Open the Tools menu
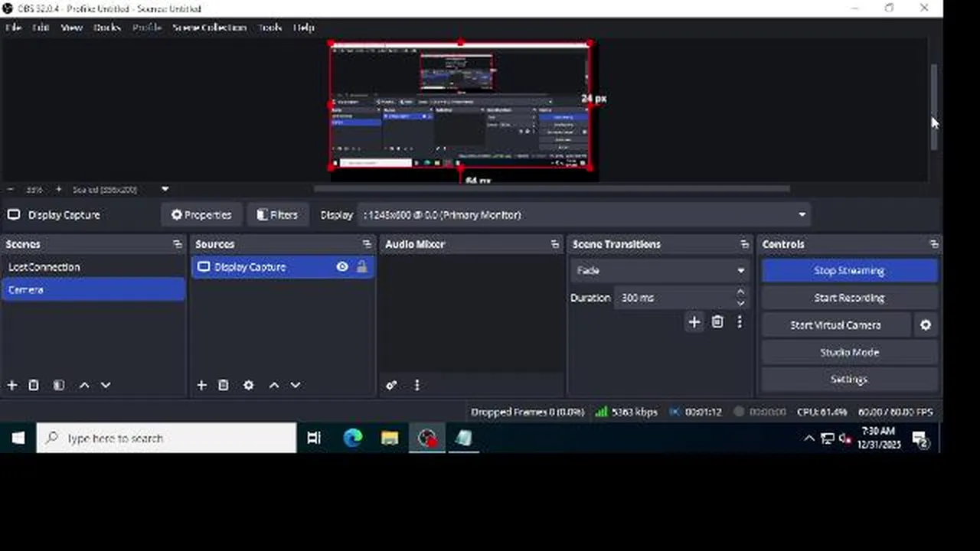The width and height of the screenshot is (980, 551). click(269, 28)
